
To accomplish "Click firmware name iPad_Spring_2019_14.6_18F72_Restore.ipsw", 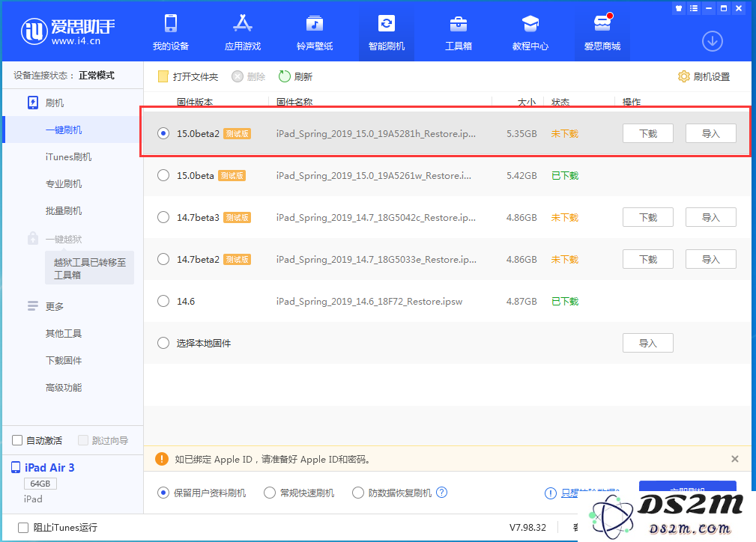I will 369,301.
